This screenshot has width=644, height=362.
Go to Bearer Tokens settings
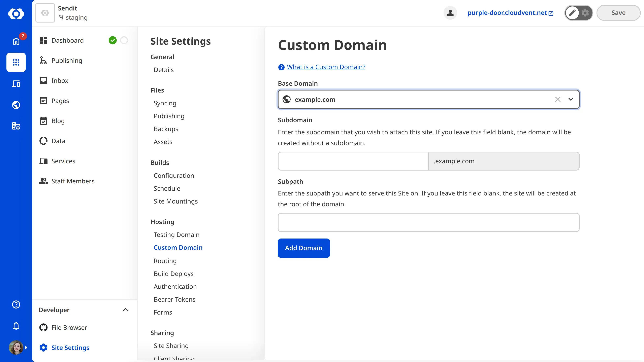(174, 299)
